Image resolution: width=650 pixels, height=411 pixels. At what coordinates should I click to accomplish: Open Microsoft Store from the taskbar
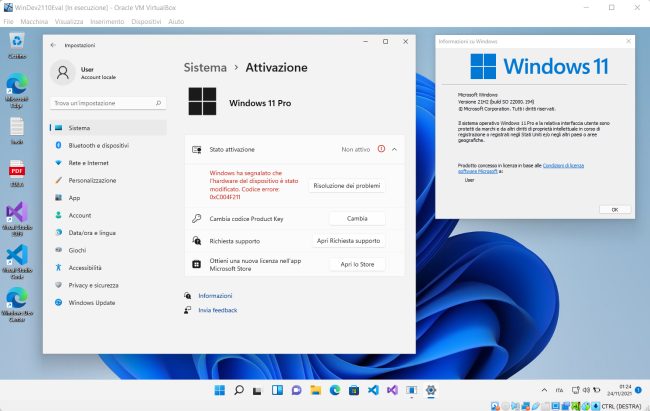pyautogui.click(x=354, y=390)
